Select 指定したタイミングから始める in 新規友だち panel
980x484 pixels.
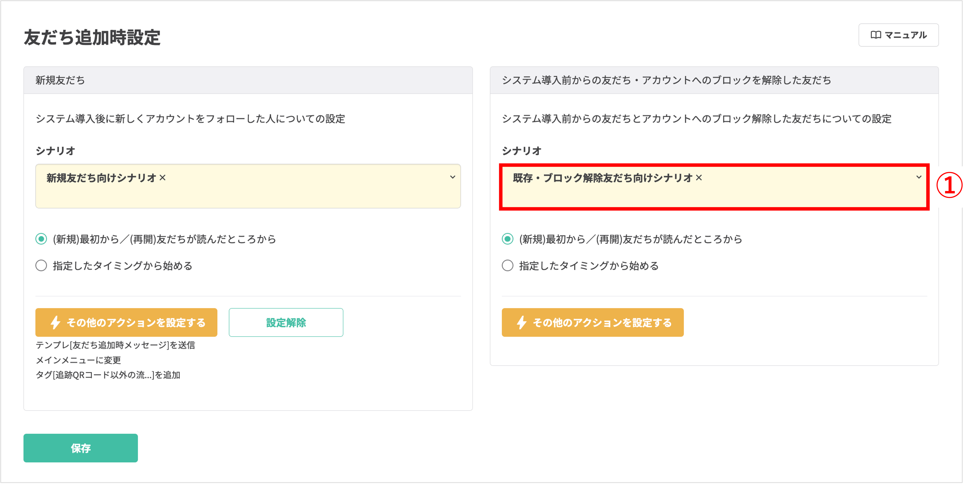tap(41, 266)
